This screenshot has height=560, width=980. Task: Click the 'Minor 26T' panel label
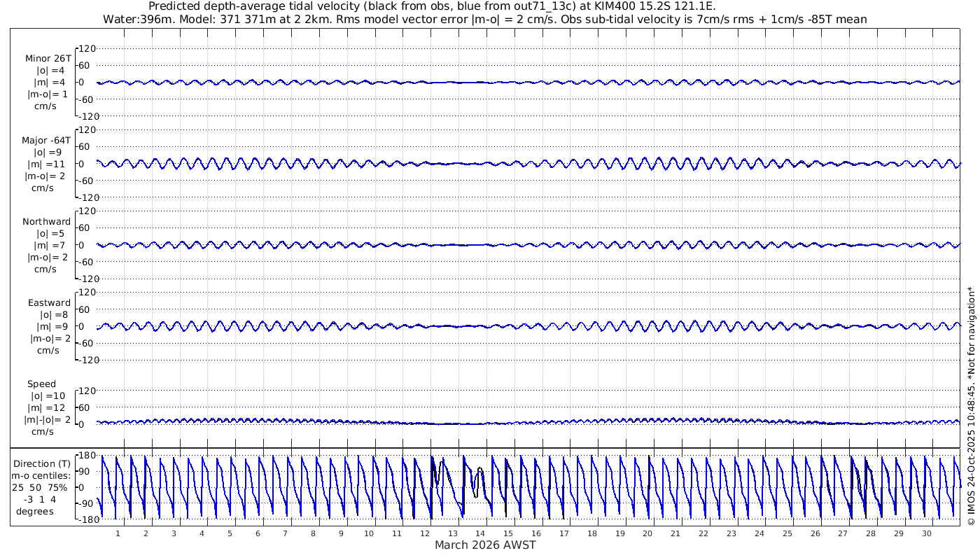pos(48,59)
